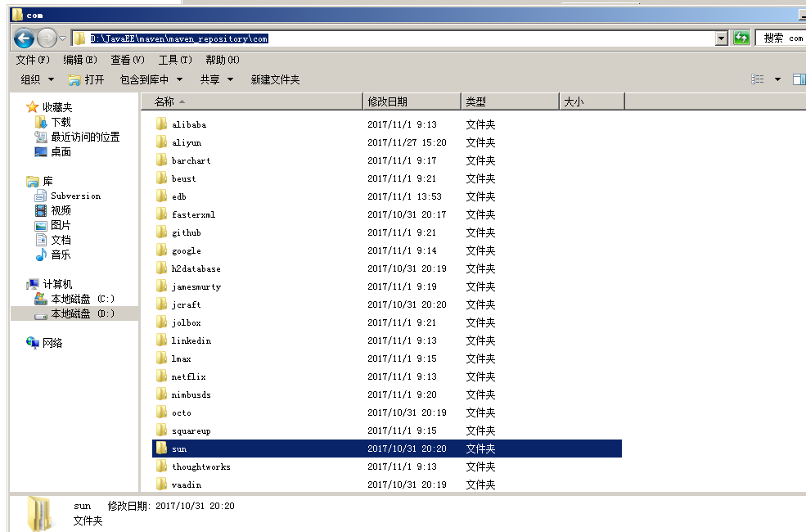Click the Back navigation arrow
Screen dimensions: 806x532
point(24,38)
